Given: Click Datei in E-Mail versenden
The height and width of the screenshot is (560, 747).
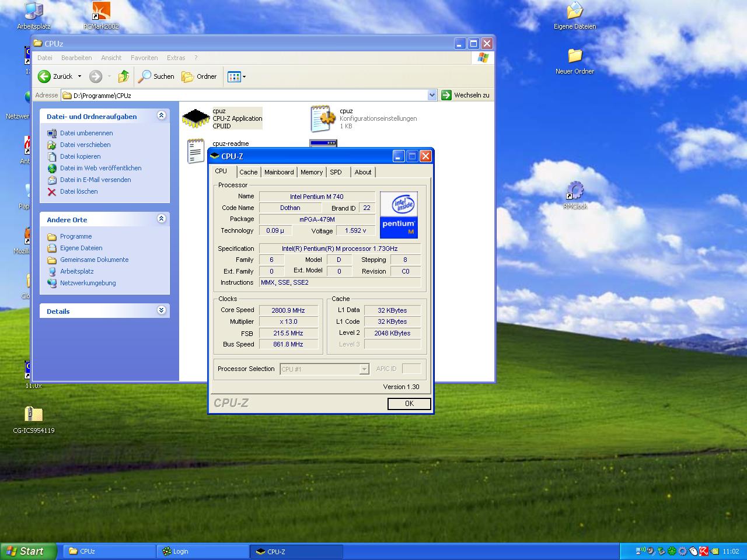Looking at the screenshot, I should pyautogui.click(x=96, y=180).
